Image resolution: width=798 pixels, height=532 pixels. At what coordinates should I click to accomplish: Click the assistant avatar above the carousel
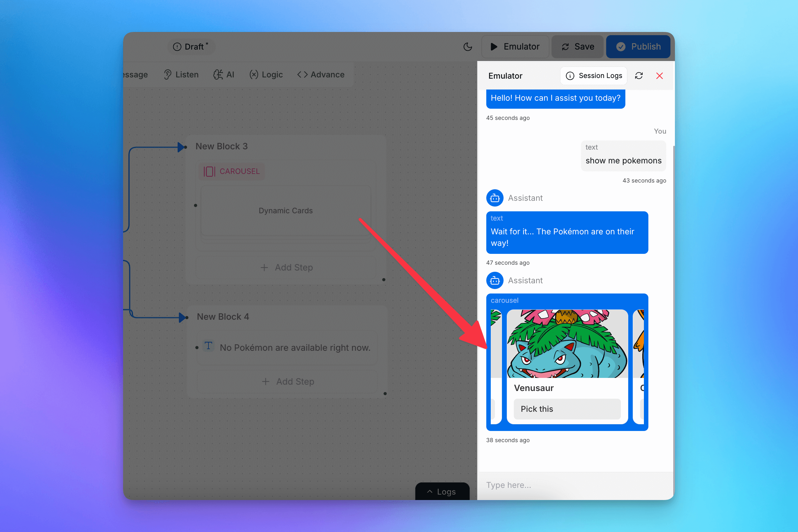495,281
